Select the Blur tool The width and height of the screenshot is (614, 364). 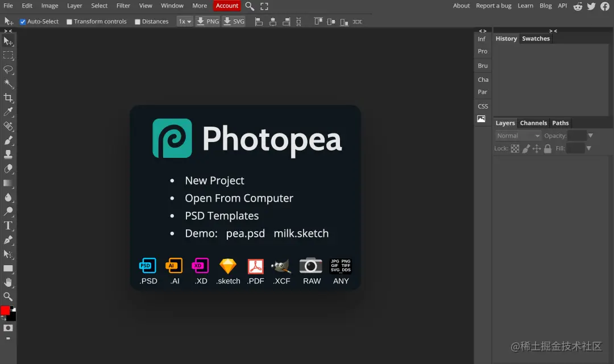tap(8, 197)
